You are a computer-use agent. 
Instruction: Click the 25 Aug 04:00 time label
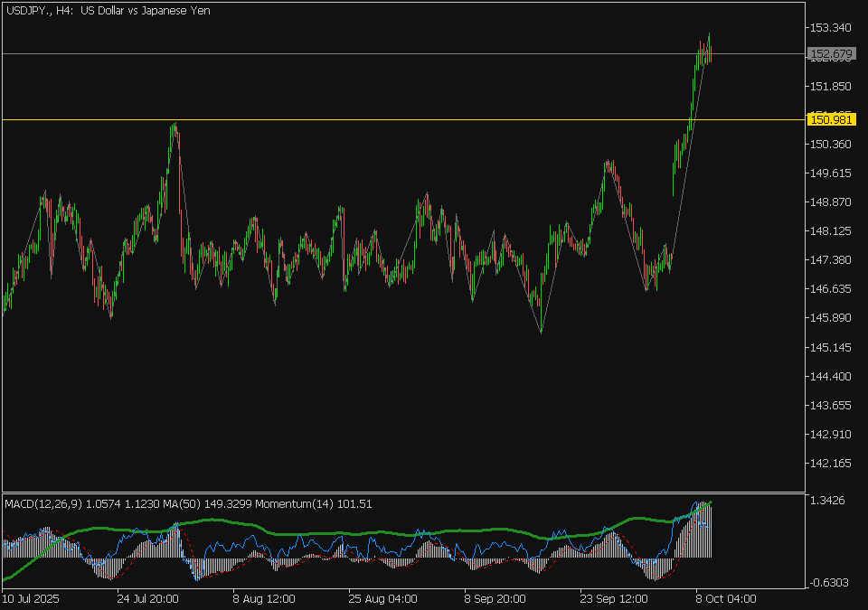click(382, 598)
